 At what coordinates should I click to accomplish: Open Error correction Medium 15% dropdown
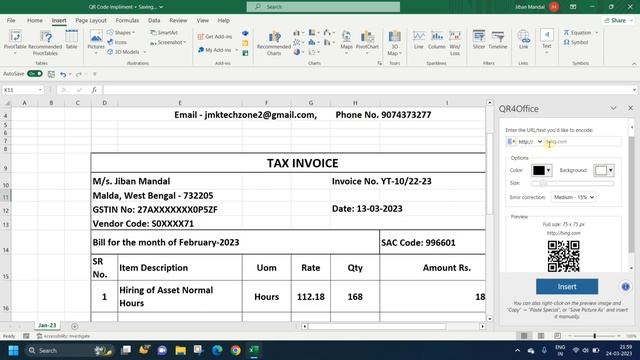[573, 197]
